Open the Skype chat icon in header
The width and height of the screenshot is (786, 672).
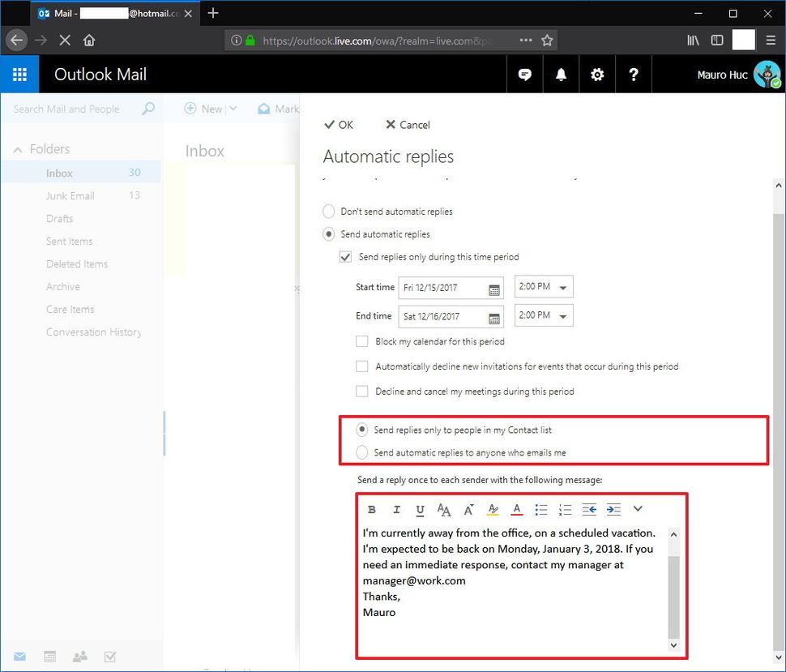click(x=524, y=75)
